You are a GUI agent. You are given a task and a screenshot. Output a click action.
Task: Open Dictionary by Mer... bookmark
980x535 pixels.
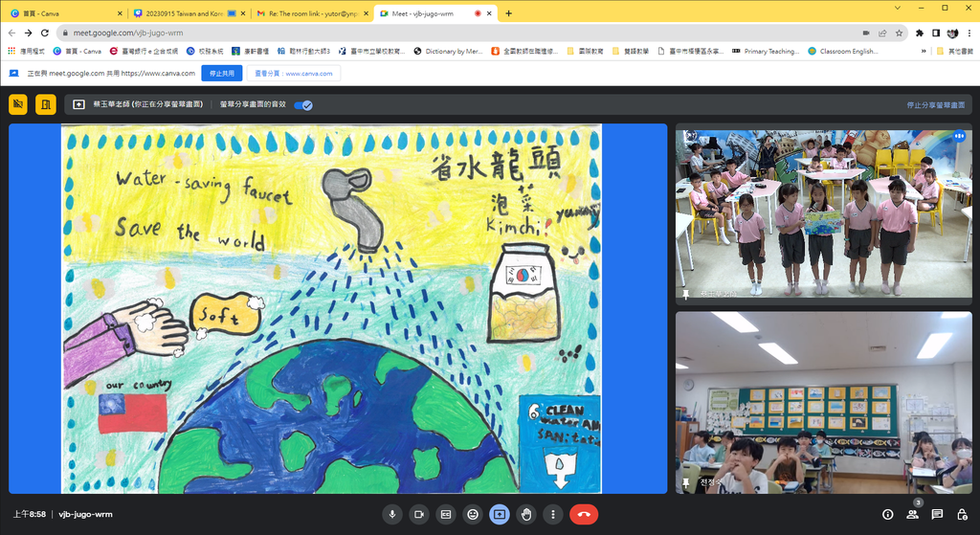tap(448, 52)
